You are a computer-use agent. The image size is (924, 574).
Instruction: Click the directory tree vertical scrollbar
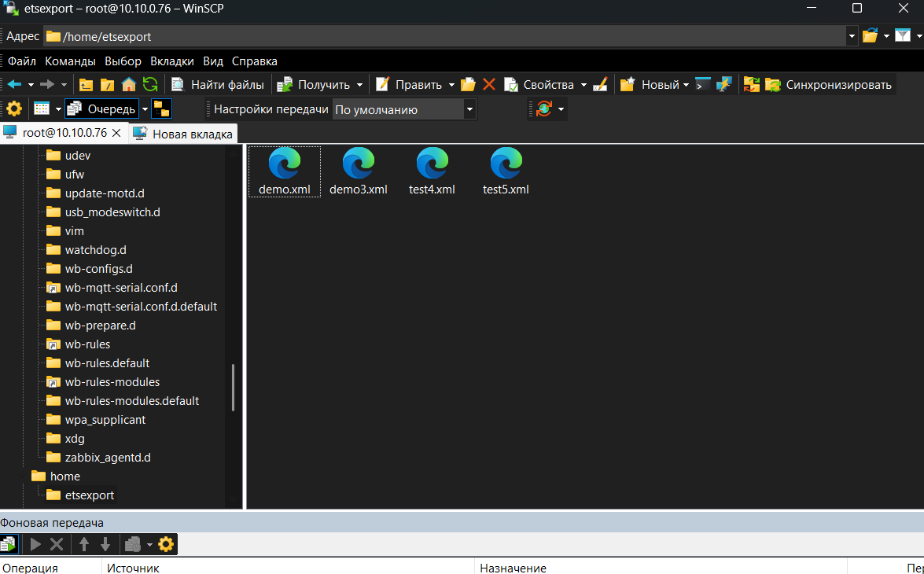234,387
